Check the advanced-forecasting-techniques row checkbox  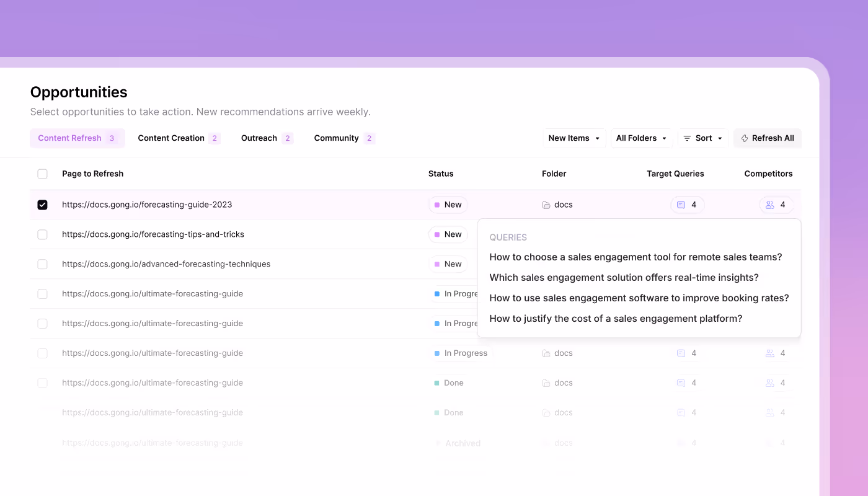tap(42, 264)
